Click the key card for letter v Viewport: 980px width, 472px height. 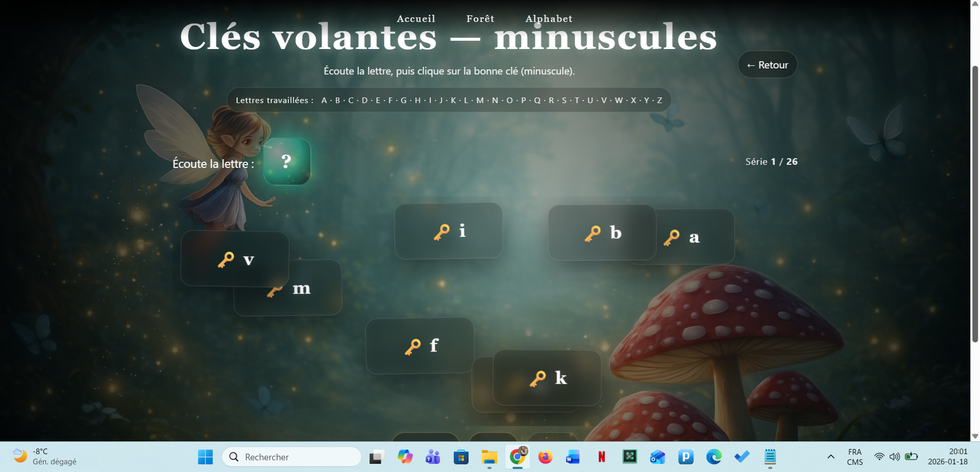235,259
